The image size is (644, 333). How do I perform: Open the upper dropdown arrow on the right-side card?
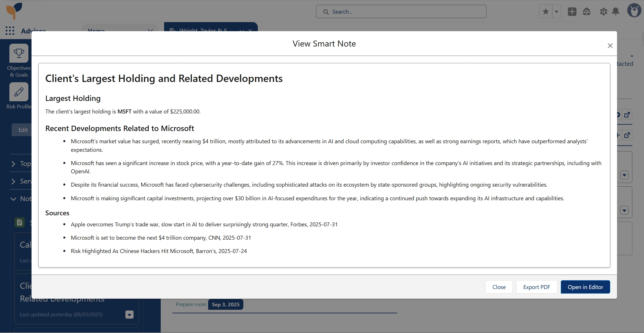click(624, 175)
